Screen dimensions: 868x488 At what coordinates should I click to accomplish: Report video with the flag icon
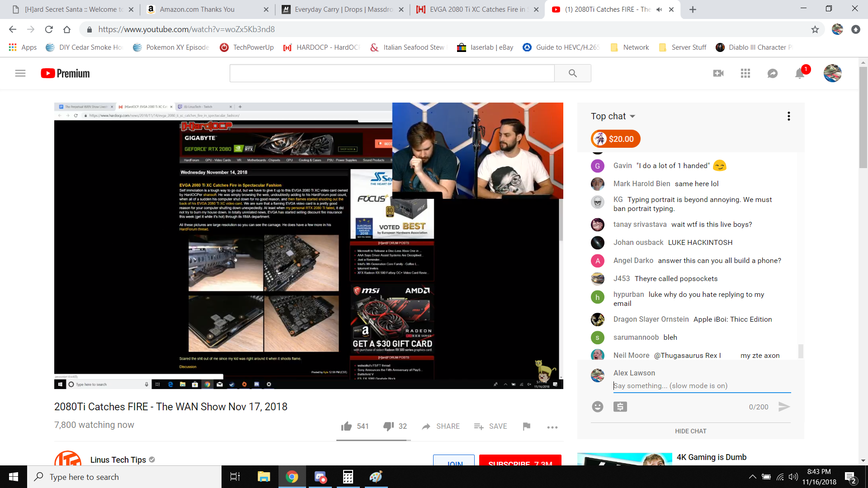click(x=526, y=426)
